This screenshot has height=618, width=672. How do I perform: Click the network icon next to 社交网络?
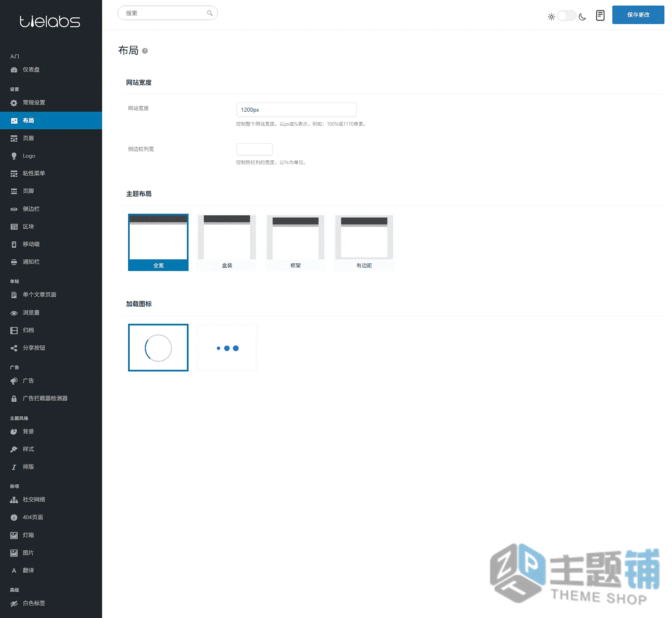click(x=14, y=500)
